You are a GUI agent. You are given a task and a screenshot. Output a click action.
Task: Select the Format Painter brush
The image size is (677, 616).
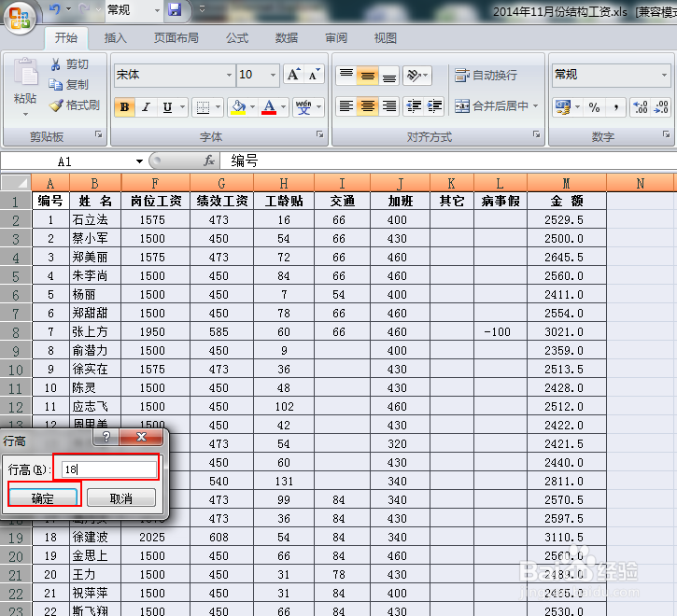pyautogui.click(x=56, y=105)
